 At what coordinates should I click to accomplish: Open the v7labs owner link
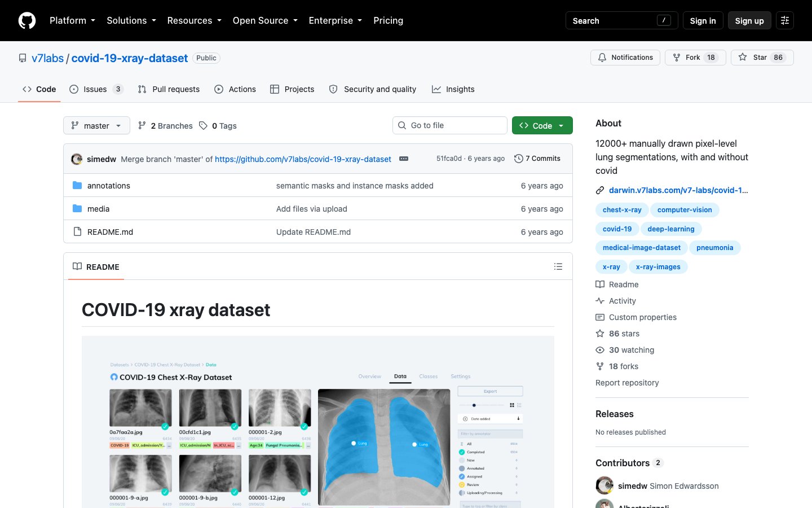48,58
